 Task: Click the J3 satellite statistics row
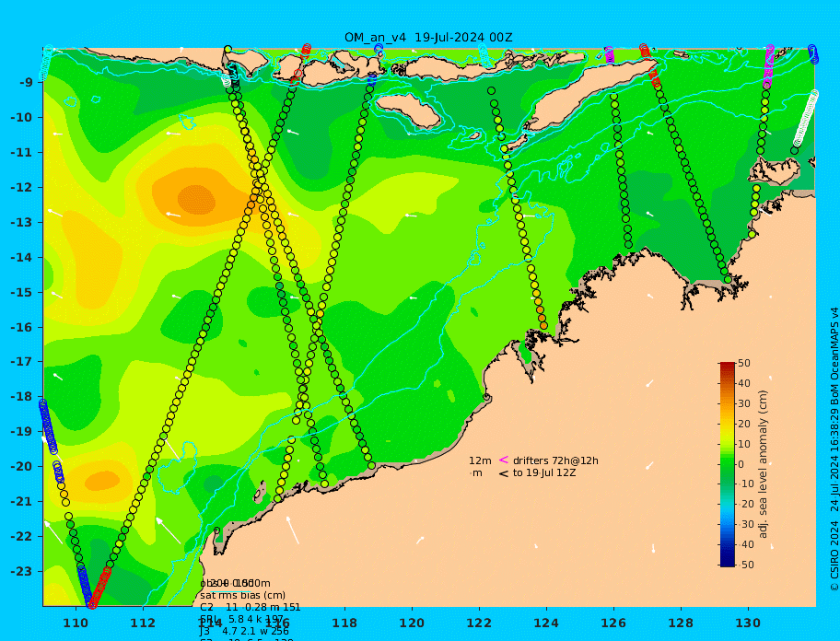click(x=244, y=632)
